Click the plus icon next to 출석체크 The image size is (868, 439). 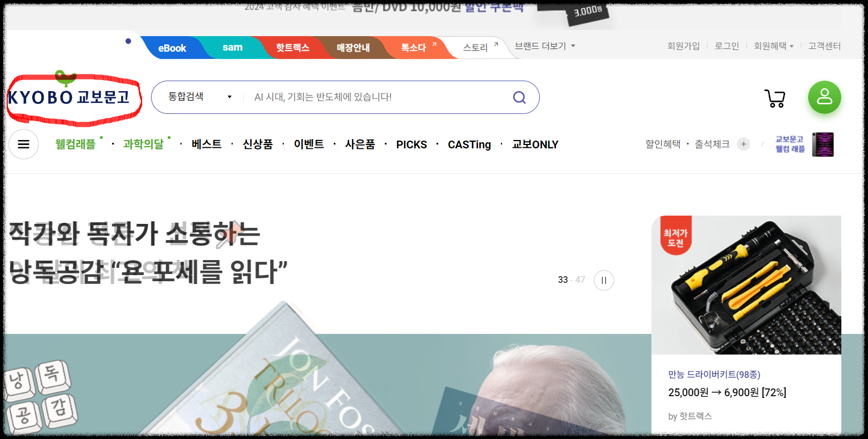(744, 144)
